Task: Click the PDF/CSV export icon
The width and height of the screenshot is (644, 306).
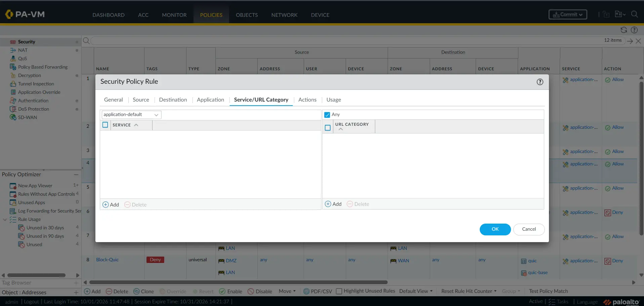Action: 306,291
